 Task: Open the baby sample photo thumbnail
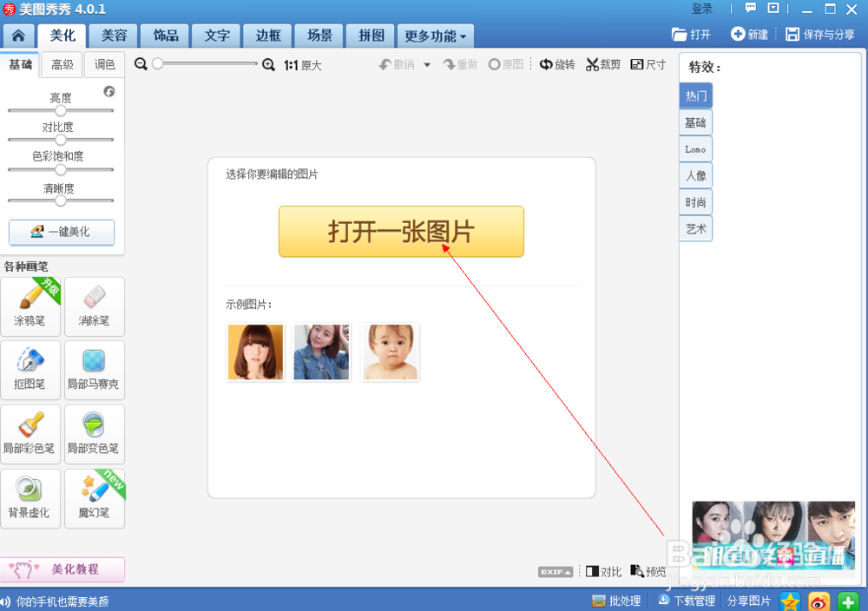click(389, 351)
